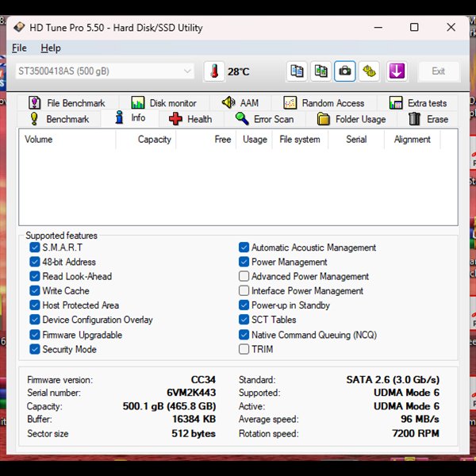The height and width of the screenshot is (476, 476).
Task: Click the 28°C temperature reading
Action: click(239, 71)
